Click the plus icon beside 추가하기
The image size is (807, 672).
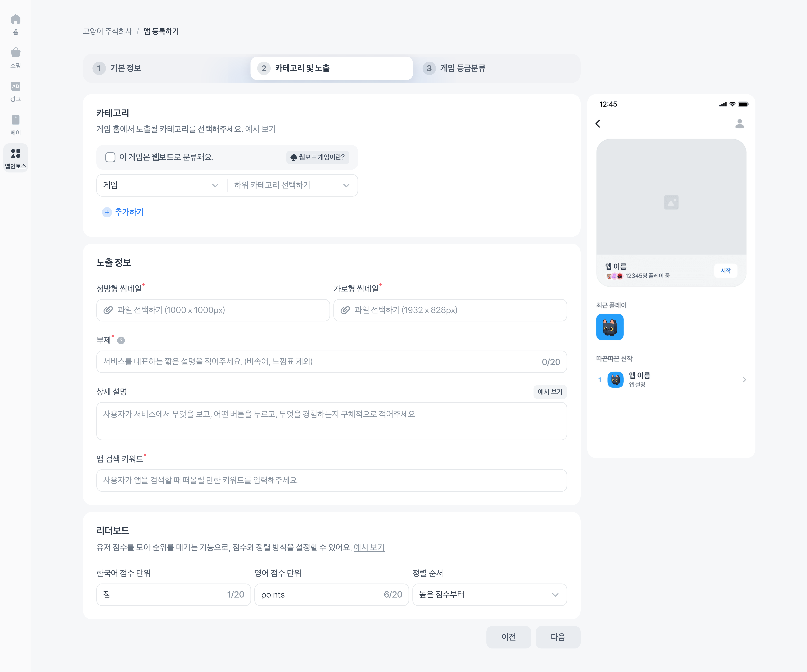[107, 212]
